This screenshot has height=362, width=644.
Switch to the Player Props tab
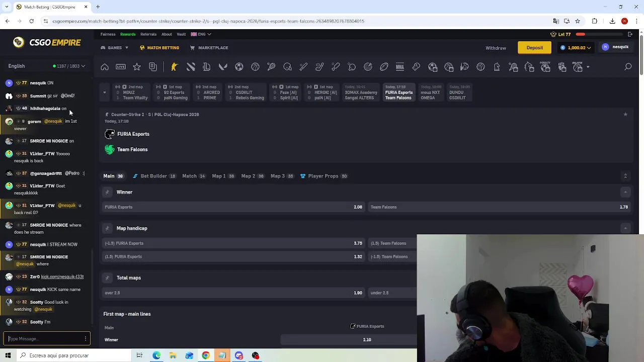(x=324, y=176)
